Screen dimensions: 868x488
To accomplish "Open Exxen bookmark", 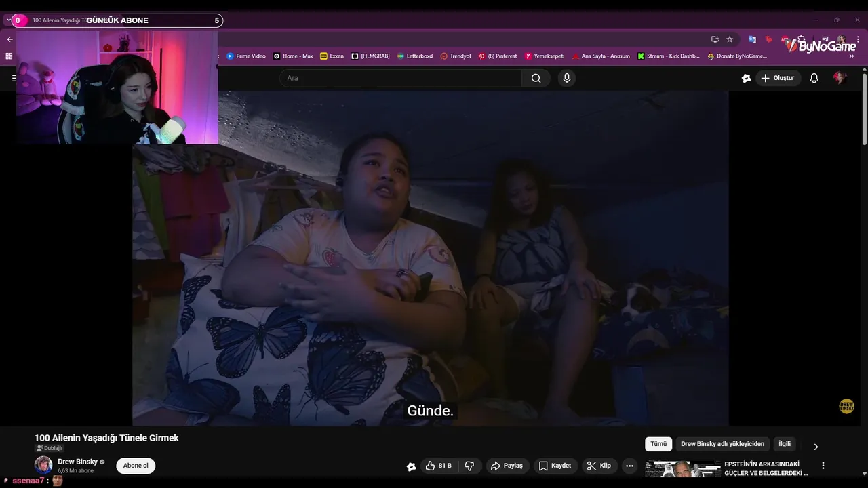I will (332, 56).
